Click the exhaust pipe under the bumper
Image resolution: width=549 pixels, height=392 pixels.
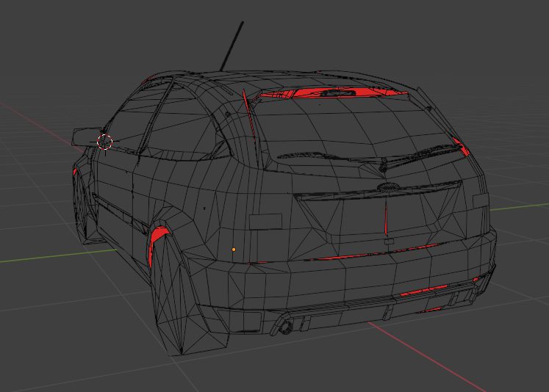286,327
